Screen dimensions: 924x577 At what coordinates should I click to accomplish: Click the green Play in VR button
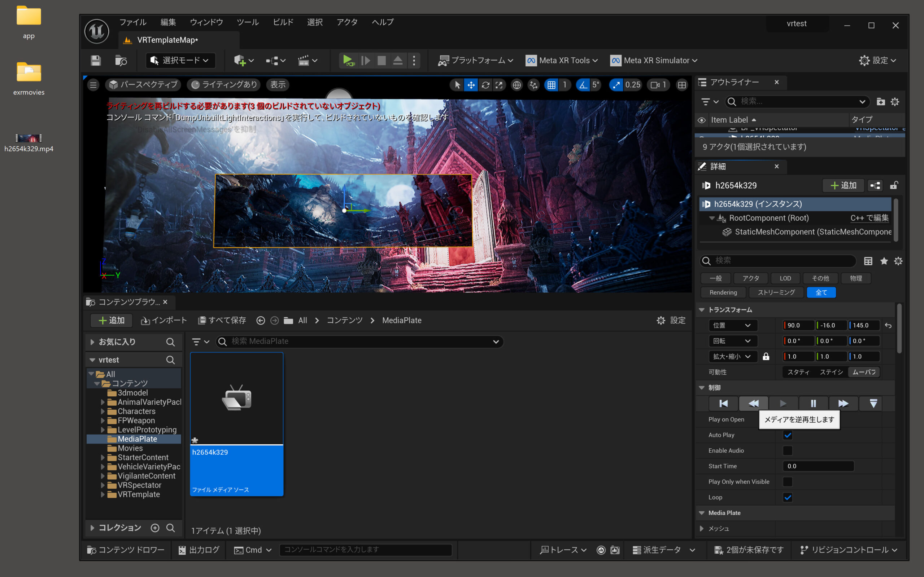point(348,60)
